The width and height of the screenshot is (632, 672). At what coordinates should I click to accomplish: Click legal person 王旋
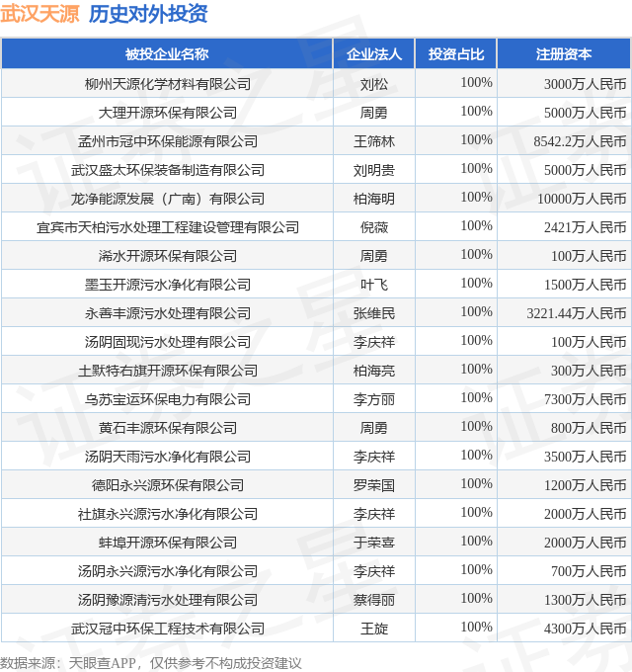pyautogui.click(x=374, y=629)
